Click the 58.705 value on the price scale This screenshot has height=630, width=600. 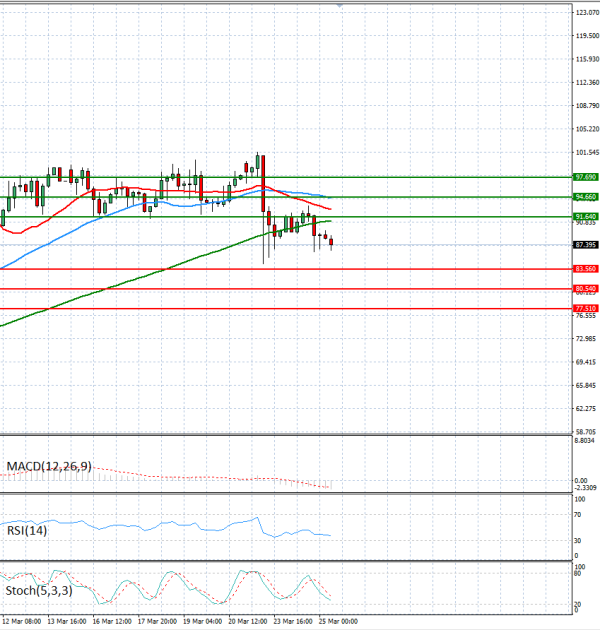pos(586,431)
